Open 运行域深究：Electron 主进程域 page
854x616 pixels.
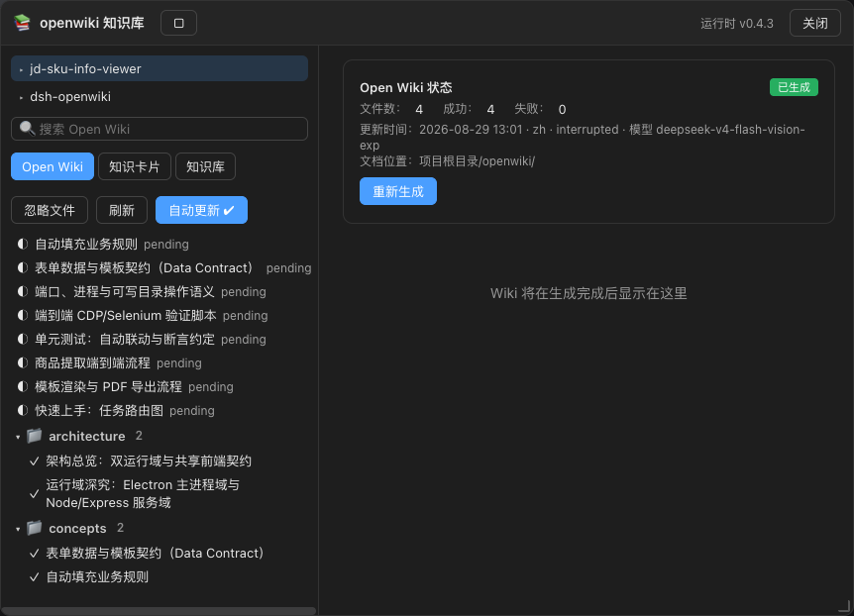[x=143, y=494]
